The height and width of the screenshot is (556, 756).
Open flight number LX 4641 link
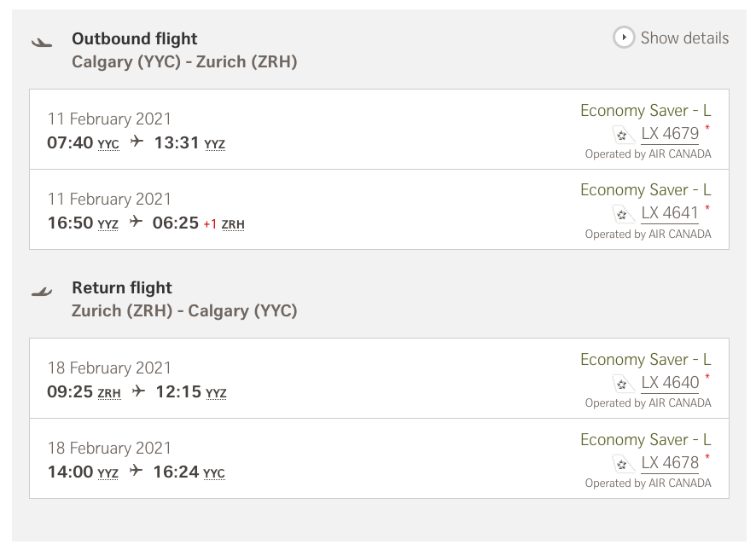coord(670,213)
